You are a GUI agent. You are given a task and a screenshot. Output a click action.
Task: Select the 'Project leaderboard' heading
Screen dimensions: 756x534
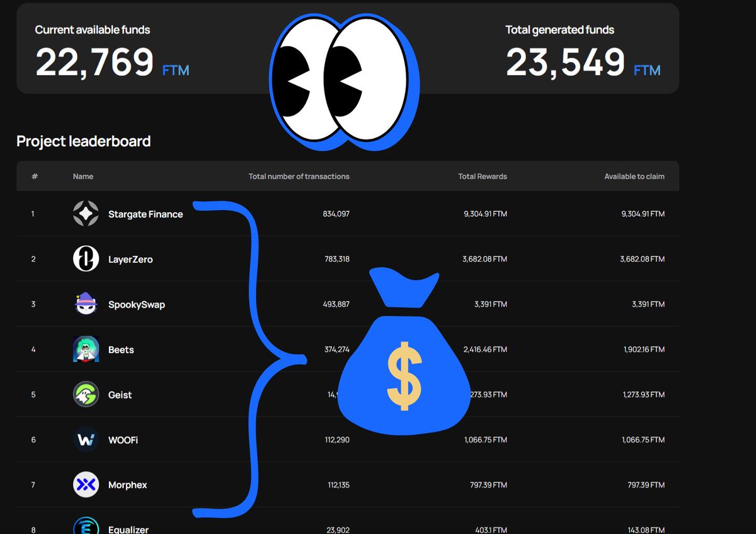(83, 141)
